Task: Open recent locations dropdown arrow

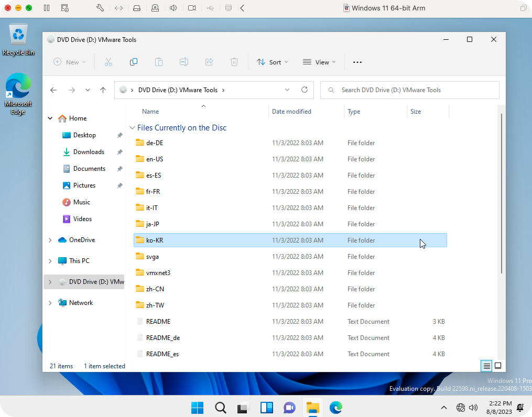Action: [88, 90]
